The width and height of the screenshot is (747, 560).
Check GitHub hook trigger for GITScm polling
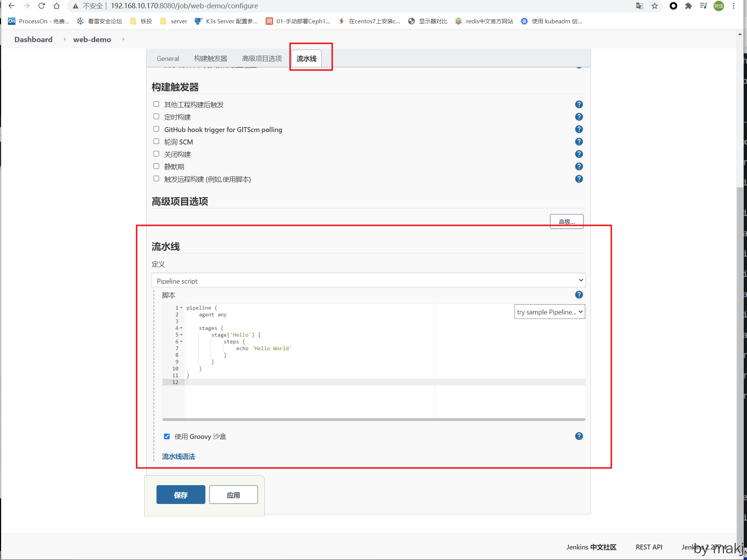click(156, 129)
